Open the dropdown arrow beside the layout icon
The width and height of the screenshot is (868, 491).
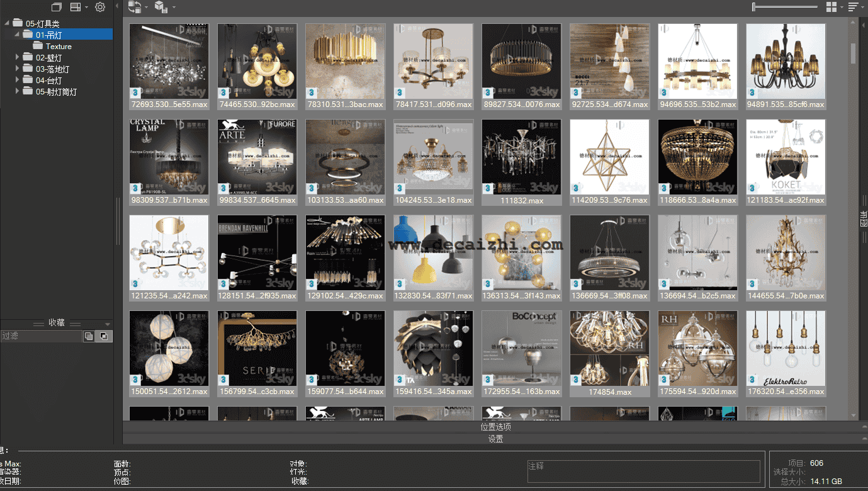pyautogui.click(x=86, y=7)
